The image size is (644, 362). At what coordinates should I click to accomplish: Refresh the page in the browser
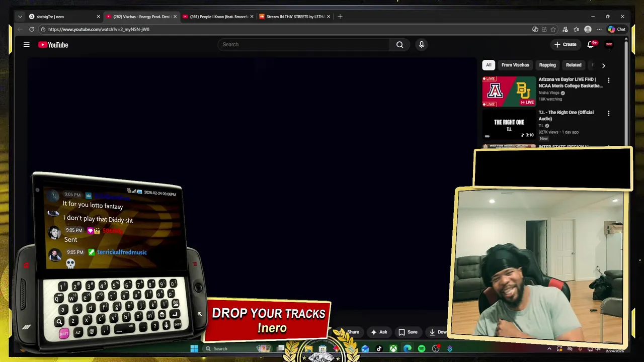32,29
